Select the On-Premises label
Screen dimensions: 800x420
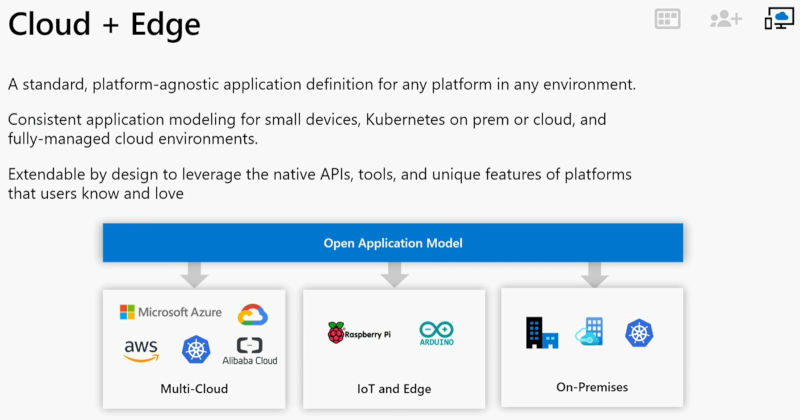pyautogui.click(x=592, y=387)
